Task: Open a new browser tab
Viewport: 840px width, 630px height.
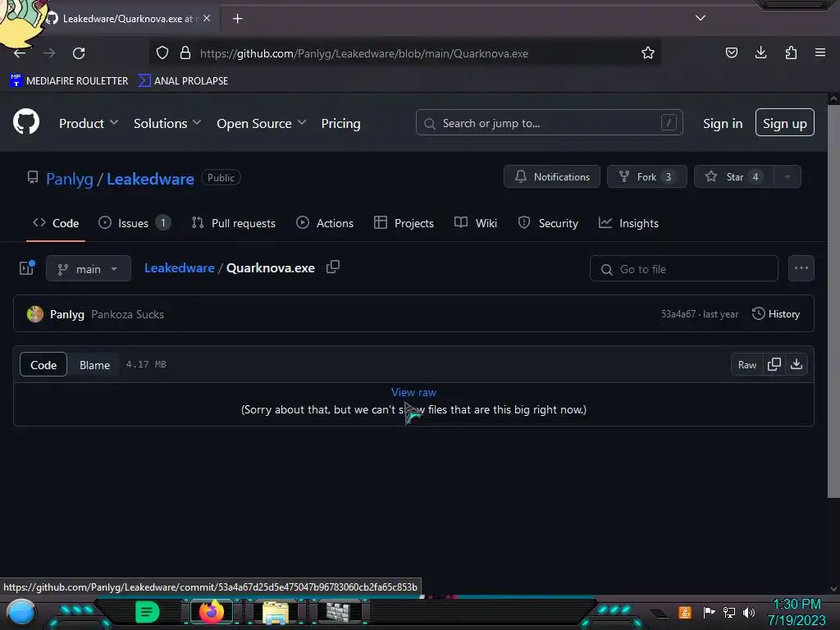Action: [237, 19]
